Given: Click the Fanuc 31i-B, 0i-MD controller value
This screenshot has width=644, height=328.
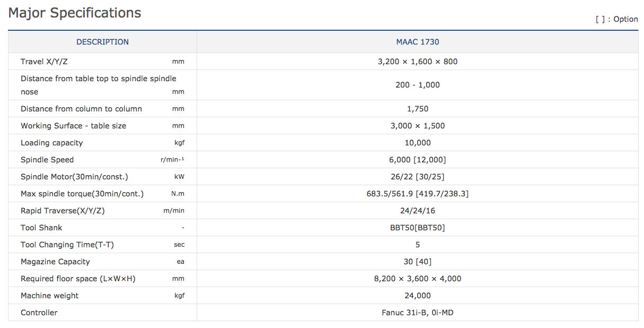Looking at the screenshot, I should point(417,313).
